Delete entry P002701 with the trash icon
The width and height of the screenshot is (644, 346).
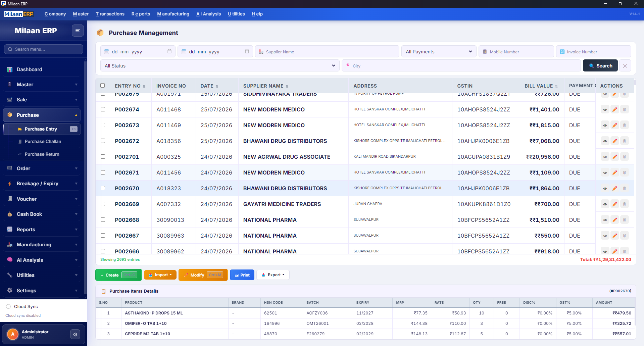[x=624, y=157]
